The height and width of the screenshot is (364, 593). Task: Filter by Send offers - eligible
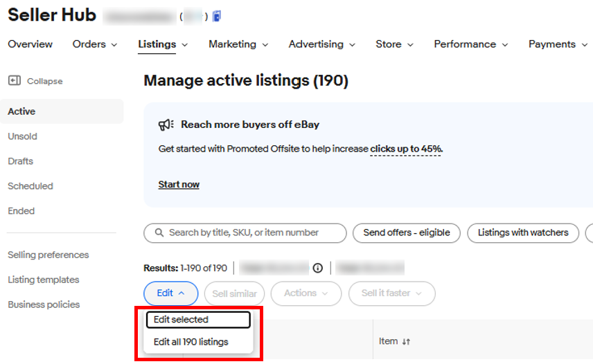[407, 233]
